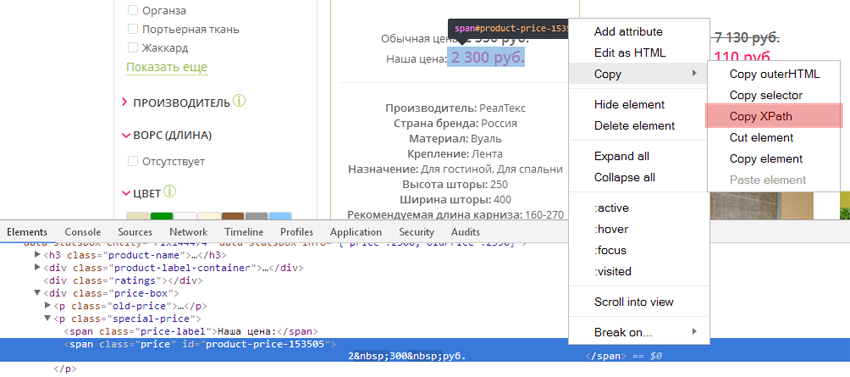This screenshot has height=377, width=850.
Task: Select Hide element from context menu
Action: (629, 104)
